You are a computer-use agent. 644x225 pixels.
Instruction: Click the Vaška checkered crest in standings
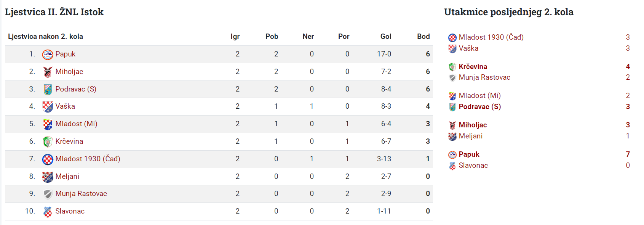pos(48,107)
